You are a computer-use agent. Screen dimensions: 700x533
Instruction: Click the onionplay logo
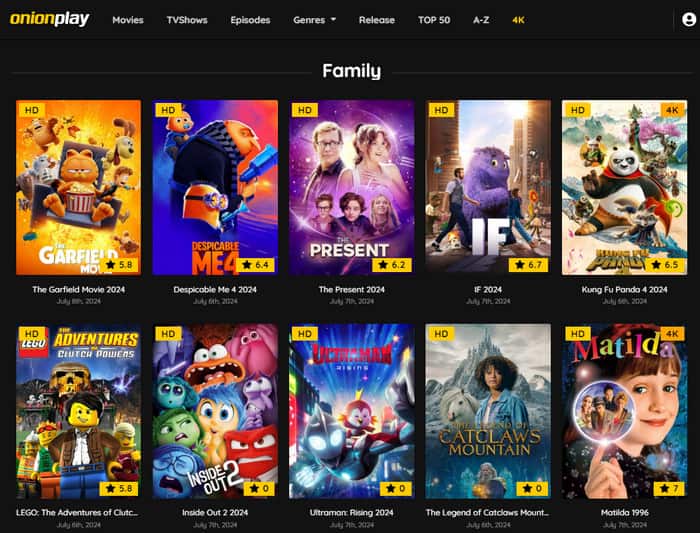coord(50,19)
